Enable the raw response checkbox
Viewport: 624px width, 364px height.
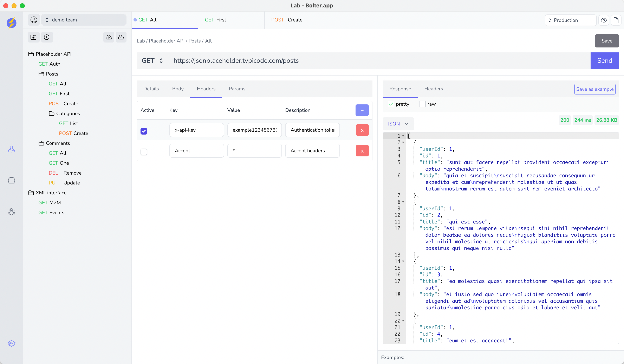[422, 104]
